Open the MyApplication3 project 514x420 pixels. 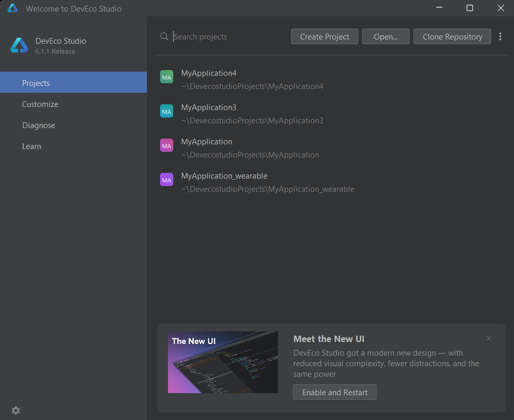coord(331,114)
